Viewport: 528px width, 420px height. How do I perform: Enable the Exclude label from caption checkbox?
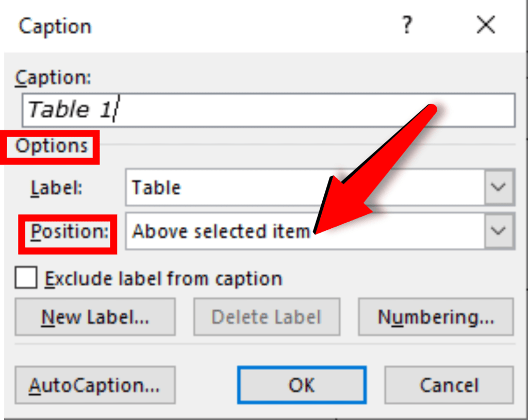tap(25, 279)
